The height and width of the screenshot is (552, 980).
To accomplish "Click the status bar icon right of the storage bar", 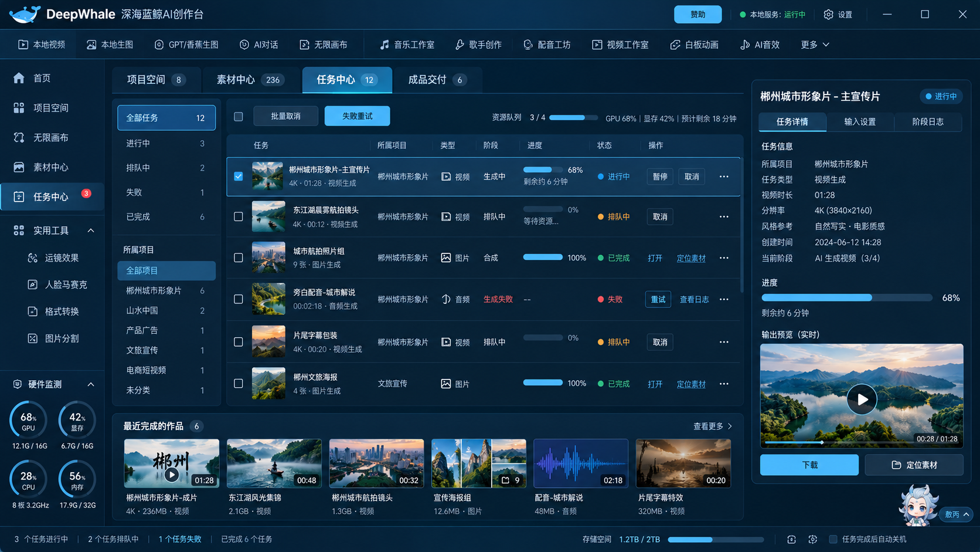I will click(x=791, y=539).
